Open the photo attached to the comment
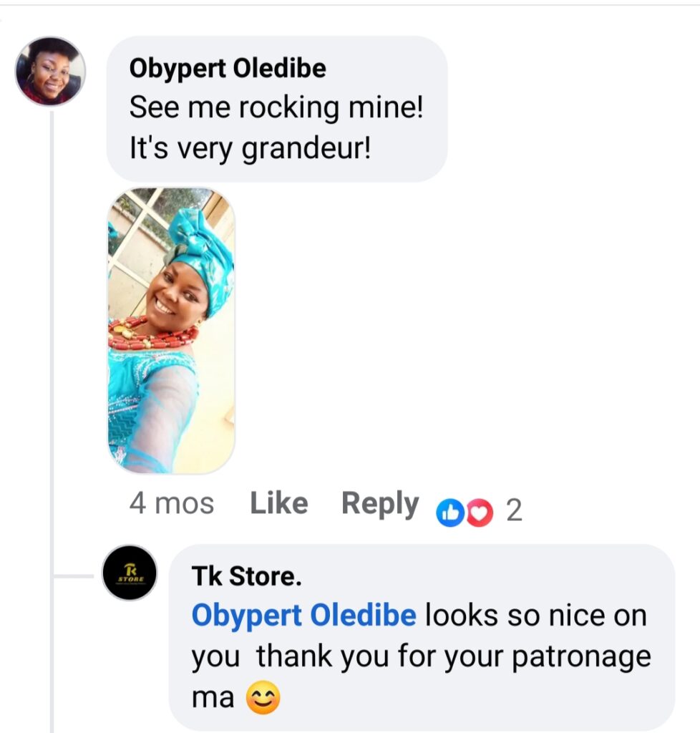Image resolution: width=700 pixels, height=733 pixels. tap(171, 330)
